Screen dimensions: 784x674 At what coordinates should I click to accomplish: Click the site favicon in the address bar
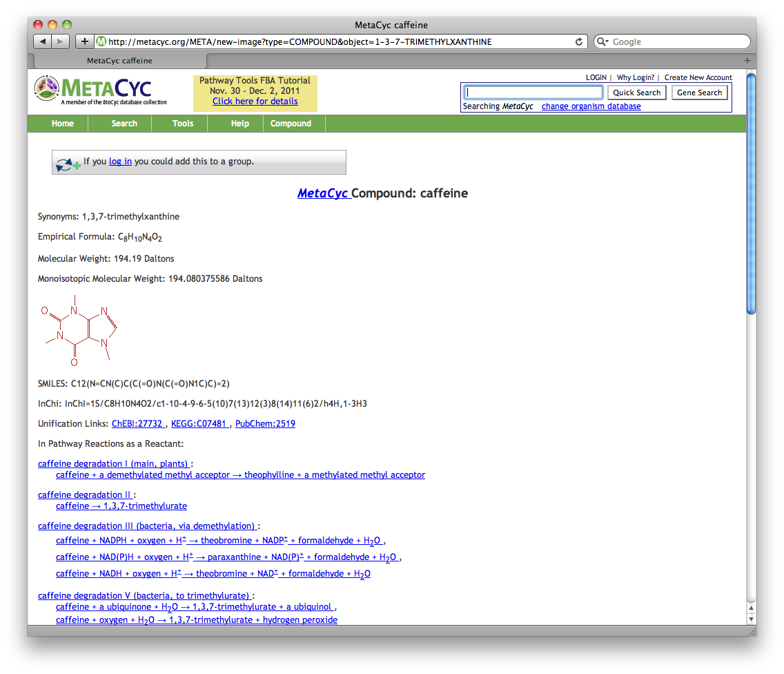[x=101, y=41]
